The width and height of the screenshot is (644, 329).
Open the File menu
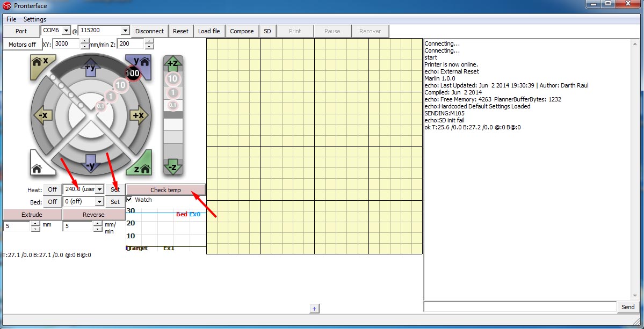(11, 19)
